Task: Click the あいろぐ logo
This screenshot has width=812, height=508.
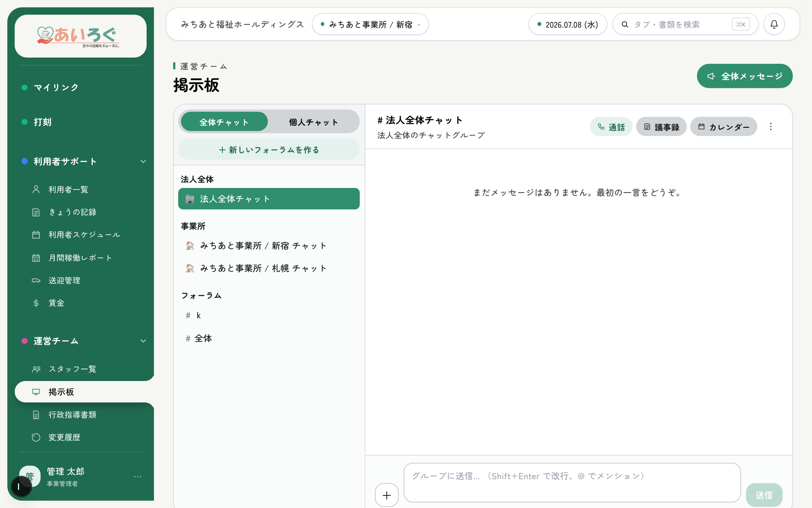Action: 78,36
